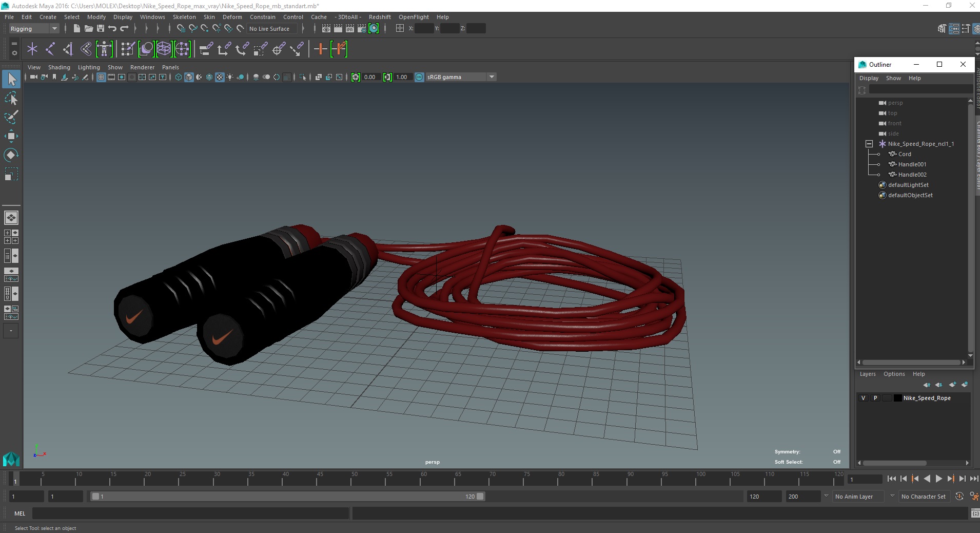The height and width of the screenshot is (533, 980).
Task: Open the Outliner Display menu
Action: 869,78
